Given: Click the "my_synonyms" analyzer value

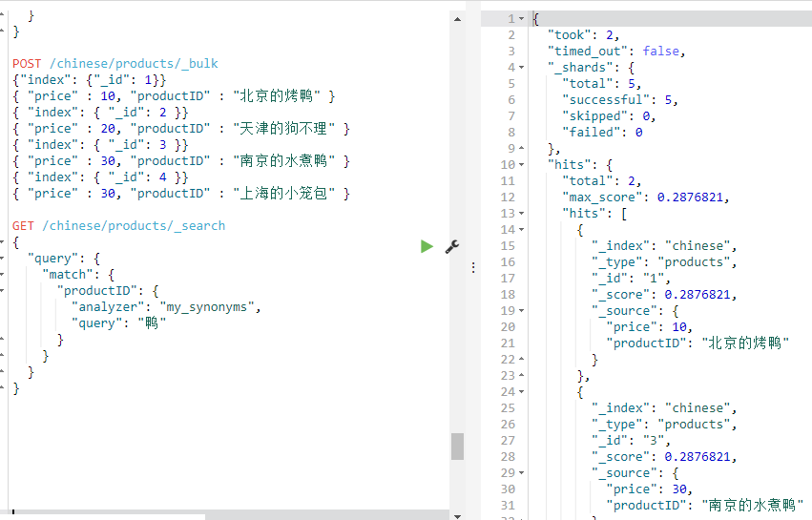Looking at the screenshot, I should tap(207, 307).
